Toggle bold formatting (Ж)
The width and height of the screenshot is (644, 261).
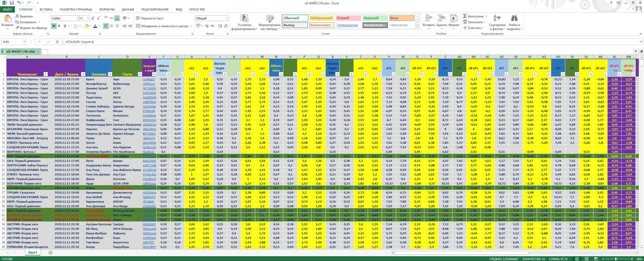coord(54,26)
